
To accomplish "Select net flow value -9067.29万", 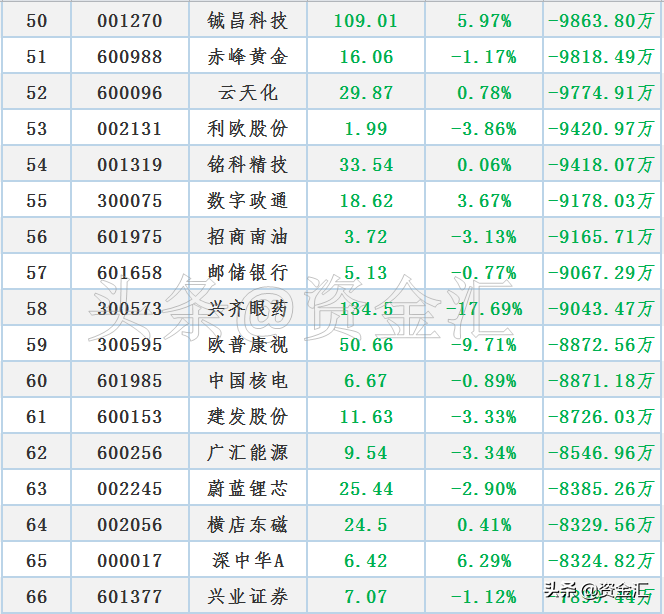I will coord(601,273).
